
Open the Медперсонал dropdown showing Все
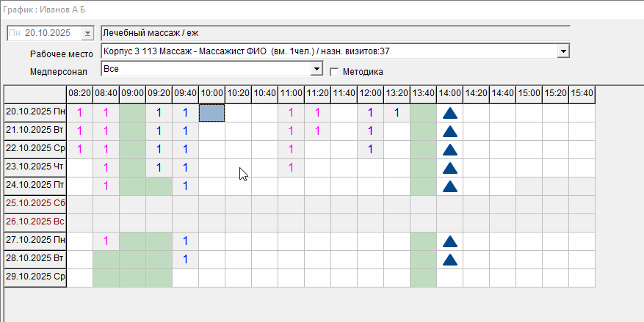[x=316, y=69]
